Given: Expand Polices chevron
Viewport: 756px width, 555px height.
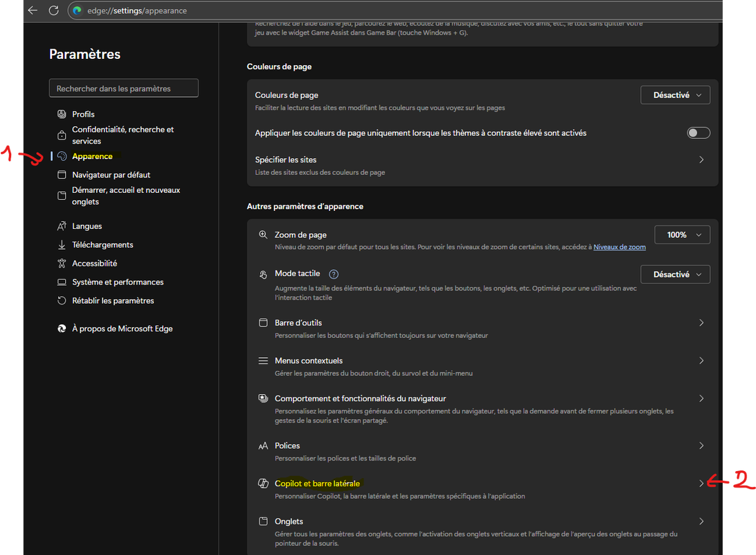Looking at the screenshot, I should [701, 446].
